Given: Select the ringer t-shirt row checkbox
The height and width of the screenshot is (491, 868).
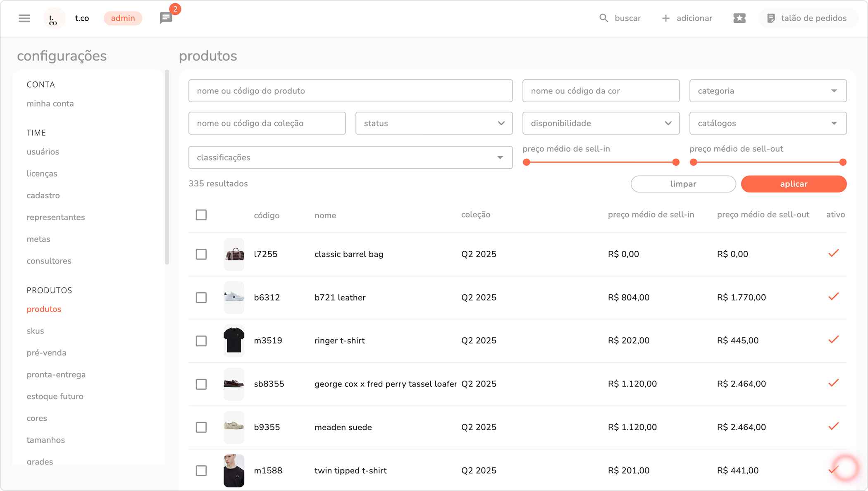Looking at the screenshot, I should 201,341.
